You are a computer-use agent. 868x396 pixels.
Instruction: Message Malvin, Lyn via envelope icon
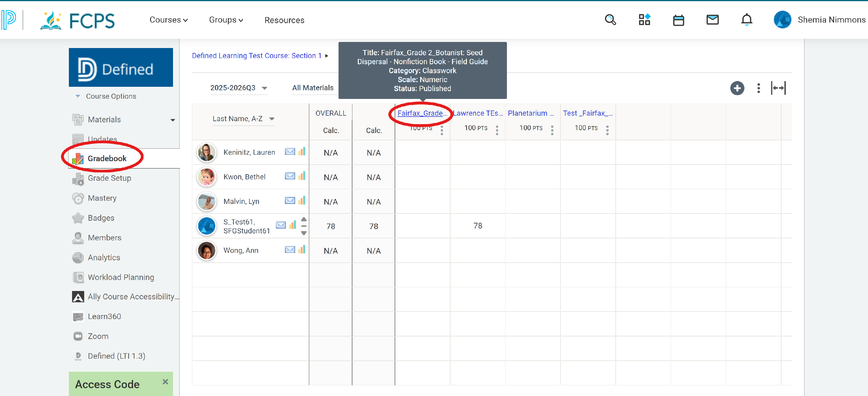coord(290,201)
